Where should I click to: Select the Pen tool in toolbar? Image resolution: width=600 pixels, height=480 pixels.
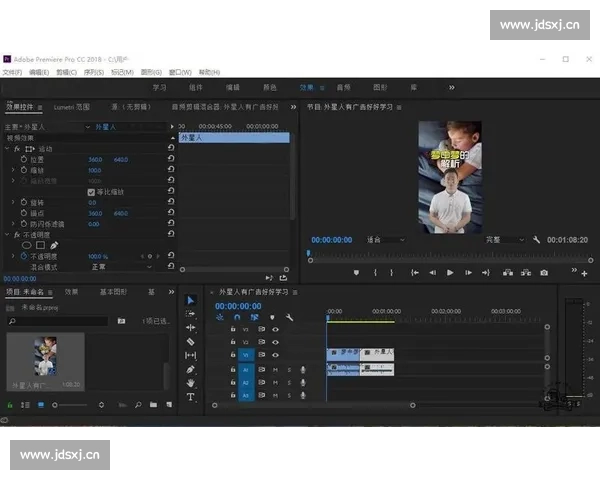(190, 369)
